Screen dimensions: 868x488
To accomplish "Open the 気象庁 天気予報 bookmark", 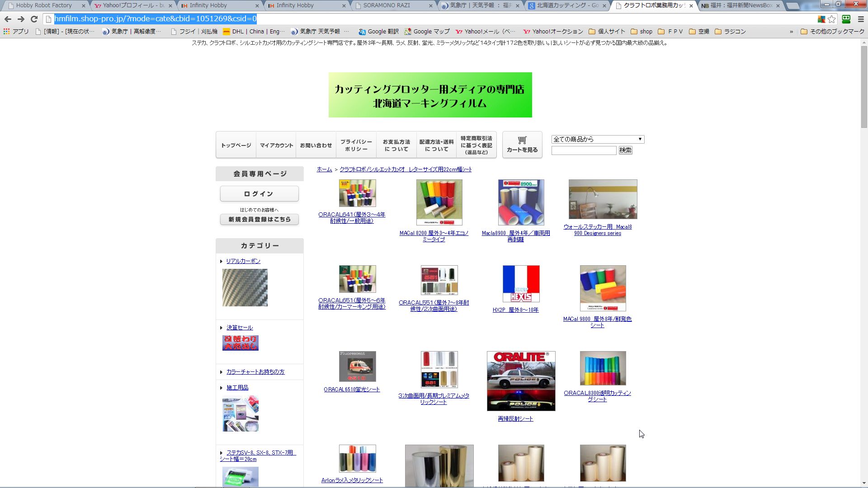I will tap(320, 32).
